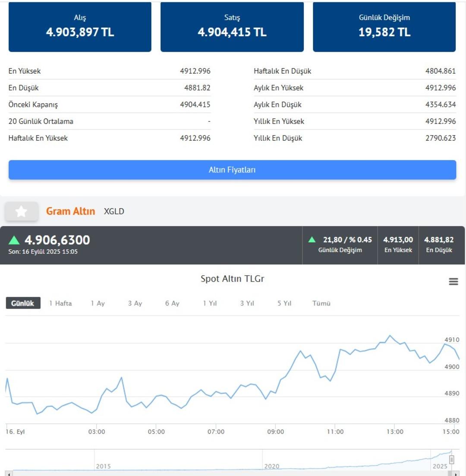Click the Yıllık En Düşük value 2790.623
This screenshot has width=466, height=476.
[x=441, y=138]
